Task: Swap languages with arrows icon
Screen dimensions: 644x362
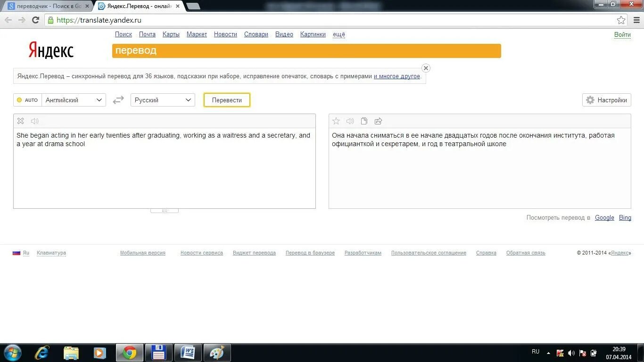Action: coord(118,100)
